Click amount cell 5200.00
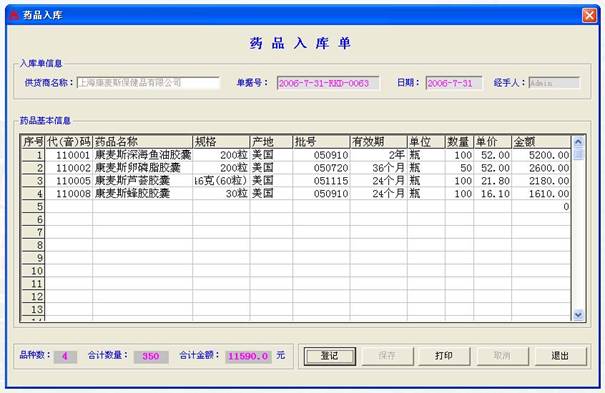 (541, 155)
